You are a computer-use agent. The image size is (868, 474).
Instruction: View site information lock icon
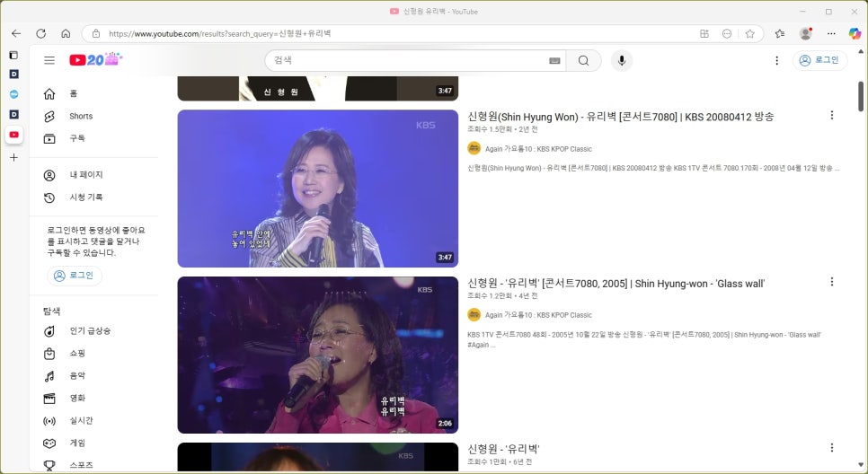click(96, 34)
